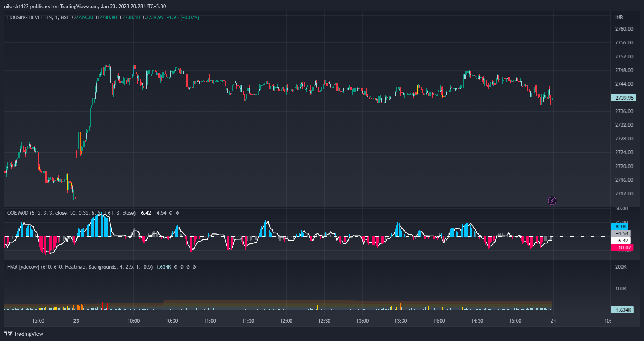The height and width of the screenshot is (341, 644).
Task: Click the 100K volume axis label
Action: [x=621, y=289]
